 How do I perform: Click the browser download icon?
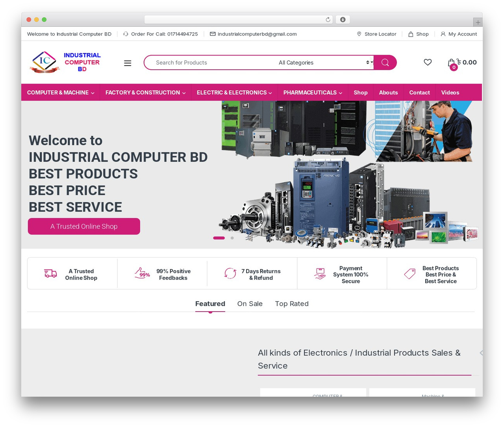pyautogui.click(x=343, y=20)
